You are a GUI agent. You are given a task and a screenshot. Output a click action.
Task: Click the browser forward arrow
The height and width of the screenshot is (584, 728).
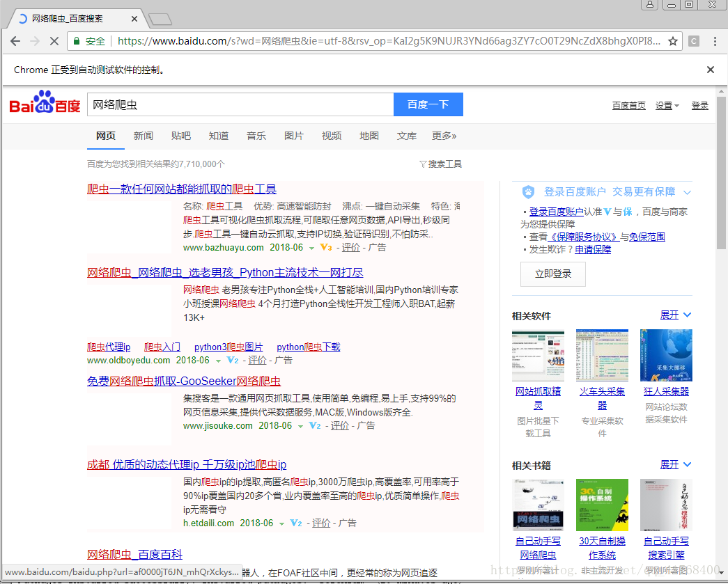click(x=35, y=41)
